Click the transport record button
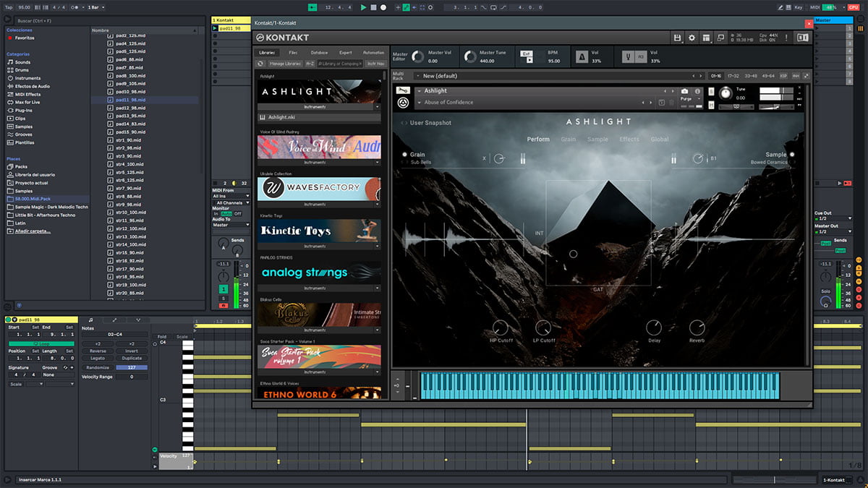 coord(383,7)
